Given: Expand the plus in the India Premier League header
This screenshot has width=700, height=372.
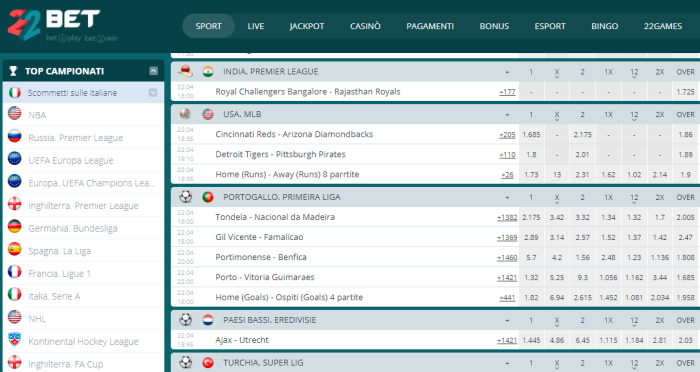Looking at the screenshot, I should pyautogui.click(x=507, y=72).
